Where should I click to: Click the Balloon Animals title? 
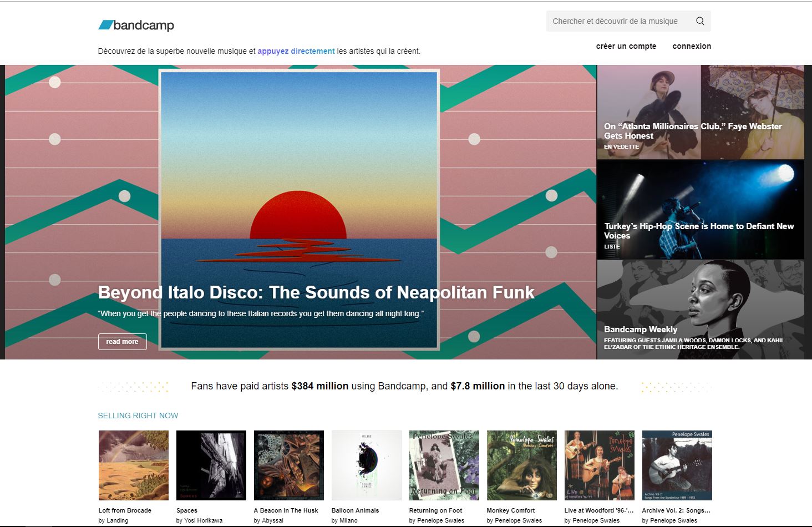(x=356, y=510)
